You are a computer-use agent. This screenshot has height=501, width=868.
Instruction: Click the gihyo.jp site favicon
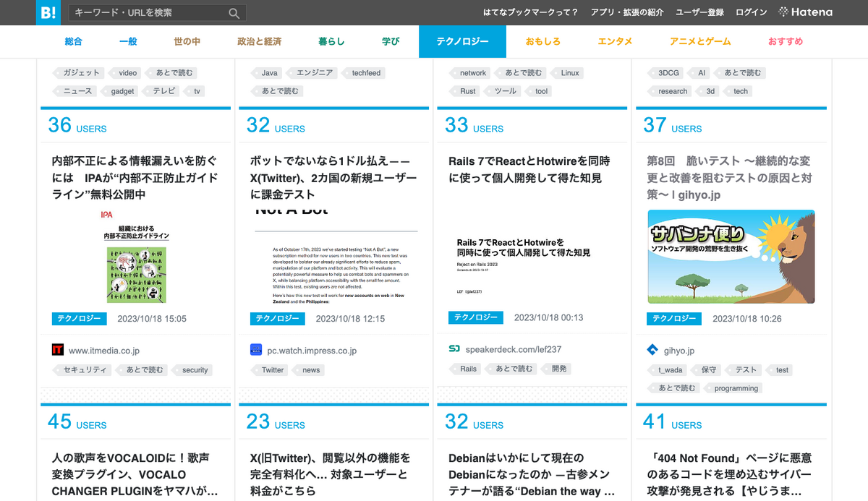point(652,350)
